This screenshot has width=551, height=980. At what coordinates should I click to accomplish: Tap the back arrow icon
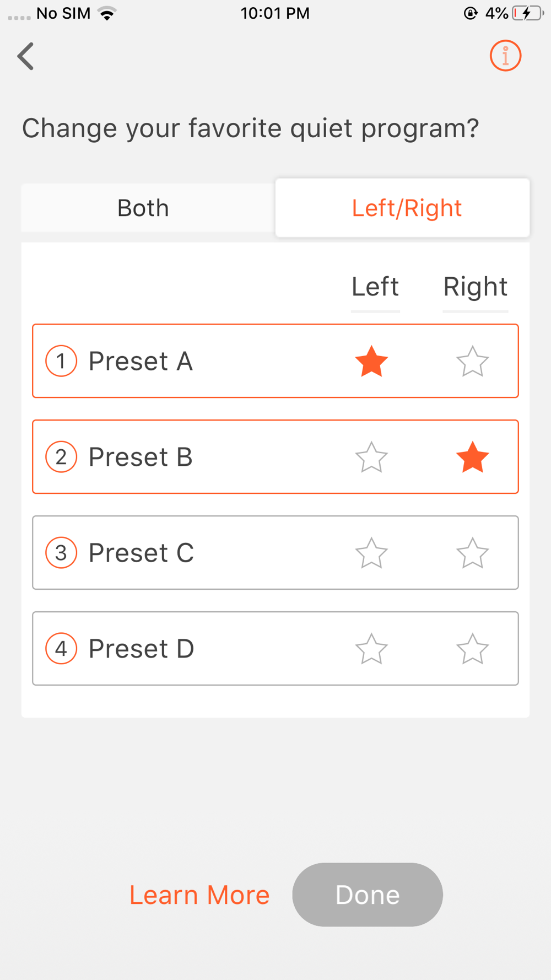pyautogui.click(x=26, y=56)
